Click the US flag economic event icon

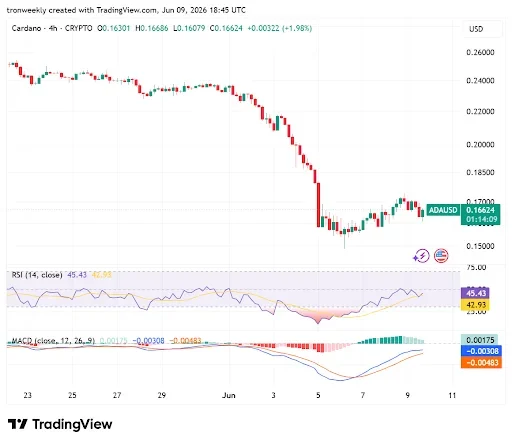(x=441, y=256)
